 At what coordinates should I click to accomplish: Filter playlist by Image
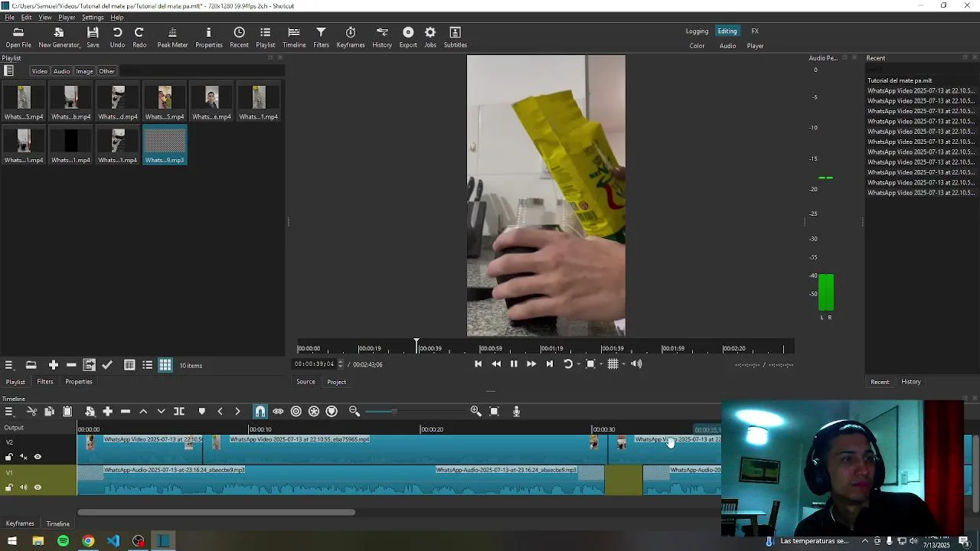(84, 71)
